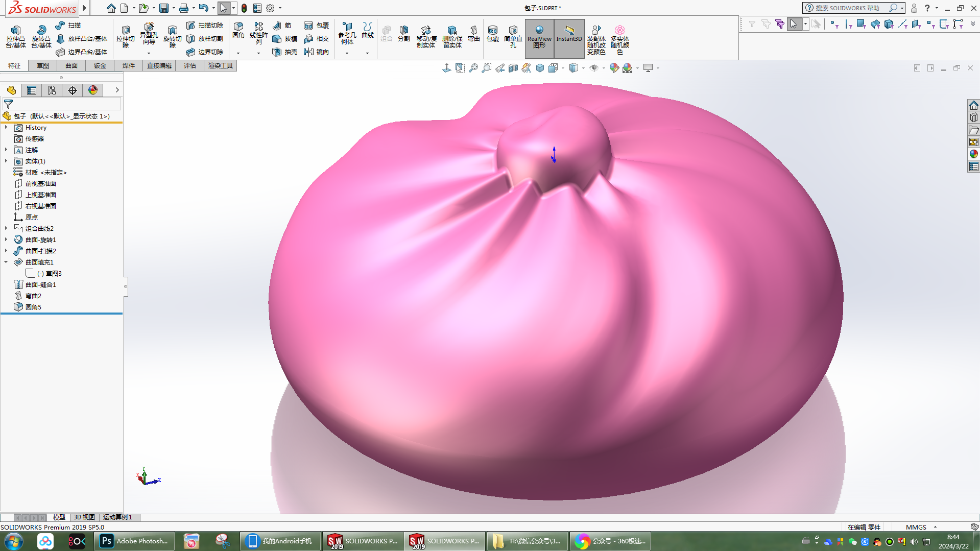This screenshot has height=551, width=980.
Task: Click the Save icon in top toolbar
Action: point(164,8)
